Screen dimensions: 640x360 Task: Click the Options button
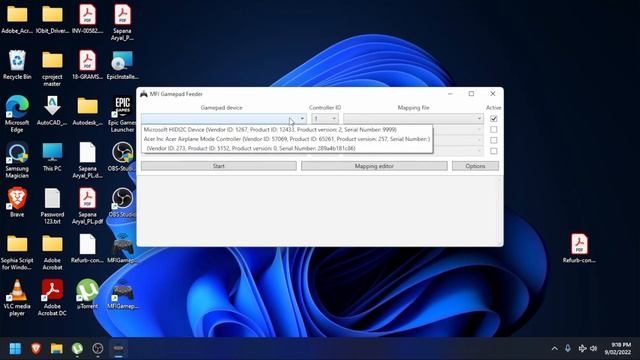tap(475, 166)
